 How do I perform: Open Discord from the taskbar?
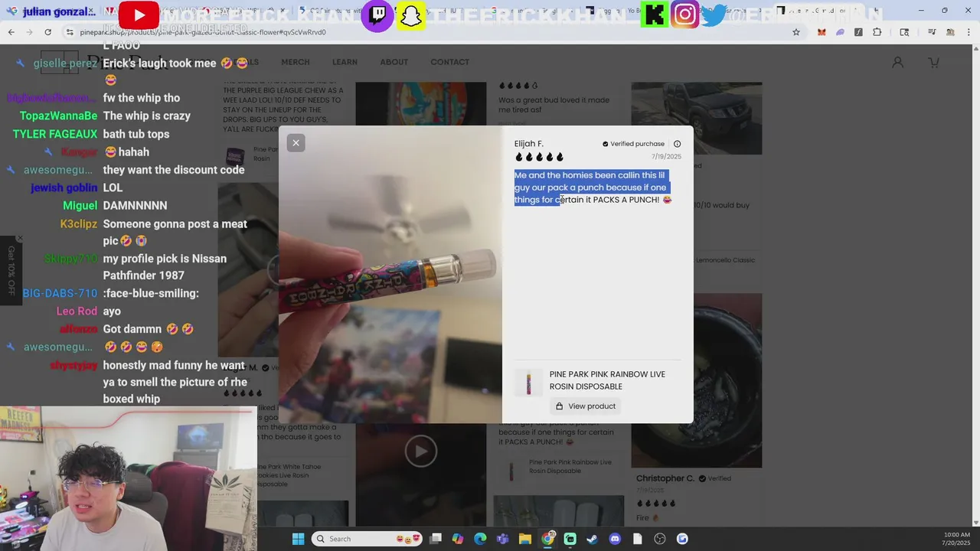(615, 539)
